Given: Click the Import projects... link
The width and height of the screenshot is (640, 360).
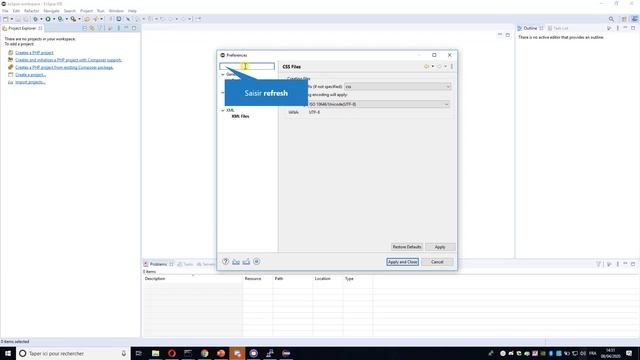Looking at the screenshot, I should 30,82.
